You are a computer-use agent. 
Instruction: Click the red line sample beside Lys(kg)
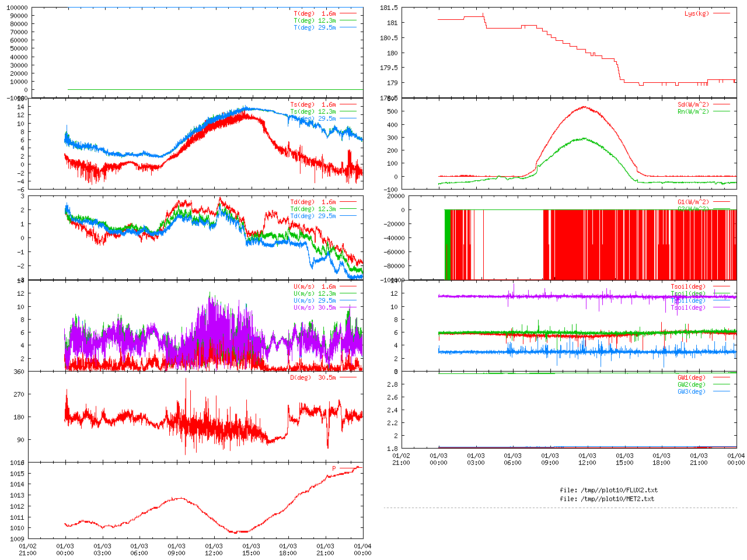[x=721, y=13]
